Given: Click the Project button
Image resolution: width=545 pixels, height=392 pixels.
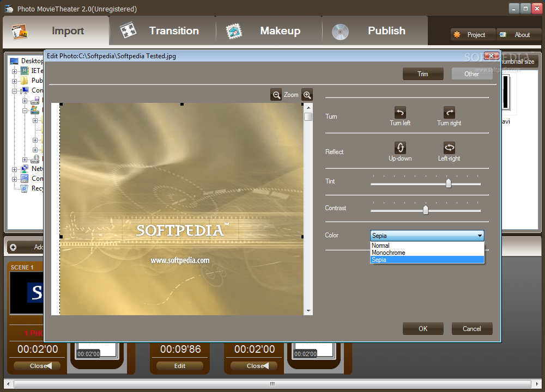Looking at the screenshot, I should point(473,35).
